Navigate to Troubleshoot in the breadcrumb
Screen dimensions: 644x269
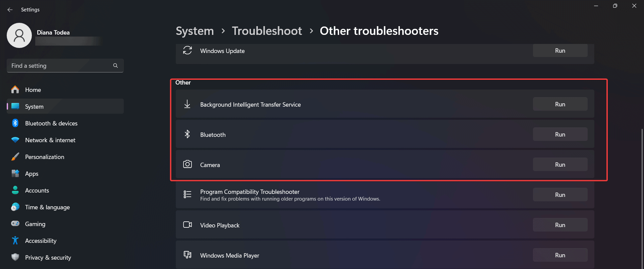coord(267,31)
